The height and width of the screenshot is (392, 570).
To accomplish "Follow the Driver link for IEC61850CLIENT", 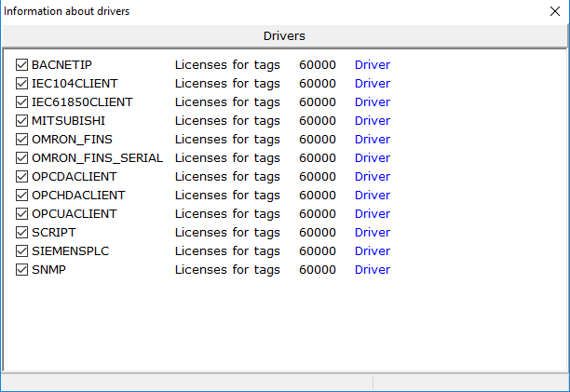I will click(x=373, y=102).
